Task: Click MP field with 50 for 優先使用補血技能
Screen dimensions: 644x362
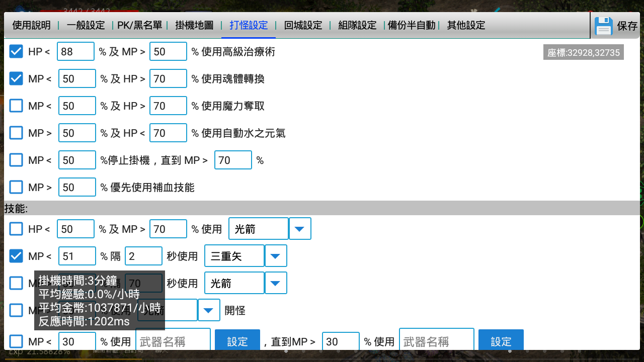Action: [x=77, y=187]
